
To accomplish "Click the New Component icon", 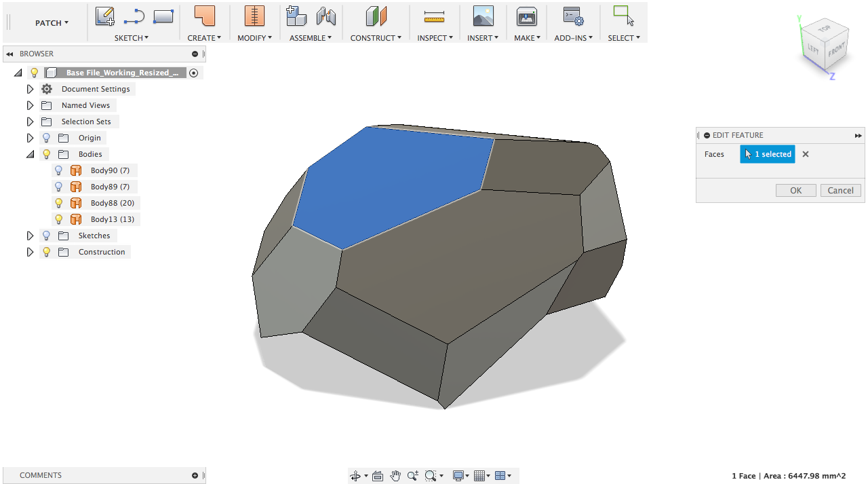I will pos(296,16).
